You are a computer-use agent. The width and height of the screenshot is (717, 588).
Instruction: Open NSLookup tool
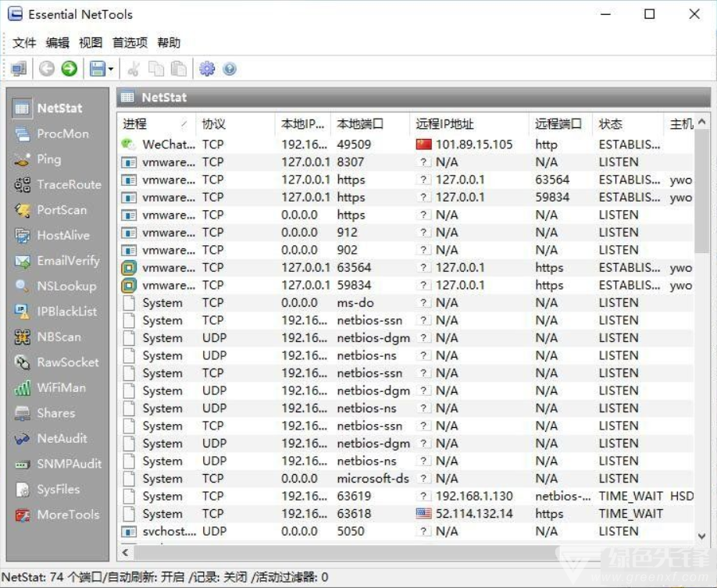(55, 287)
